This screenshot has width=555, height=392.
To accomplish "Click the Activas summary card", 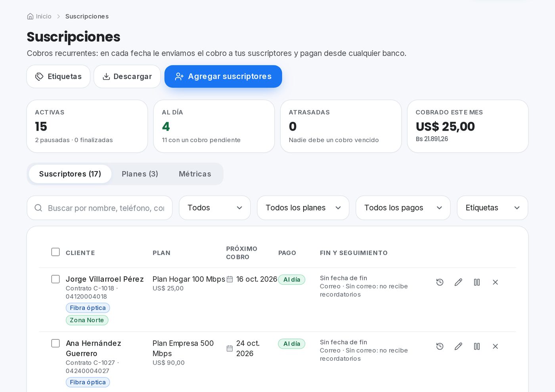I will pos(87,126).
